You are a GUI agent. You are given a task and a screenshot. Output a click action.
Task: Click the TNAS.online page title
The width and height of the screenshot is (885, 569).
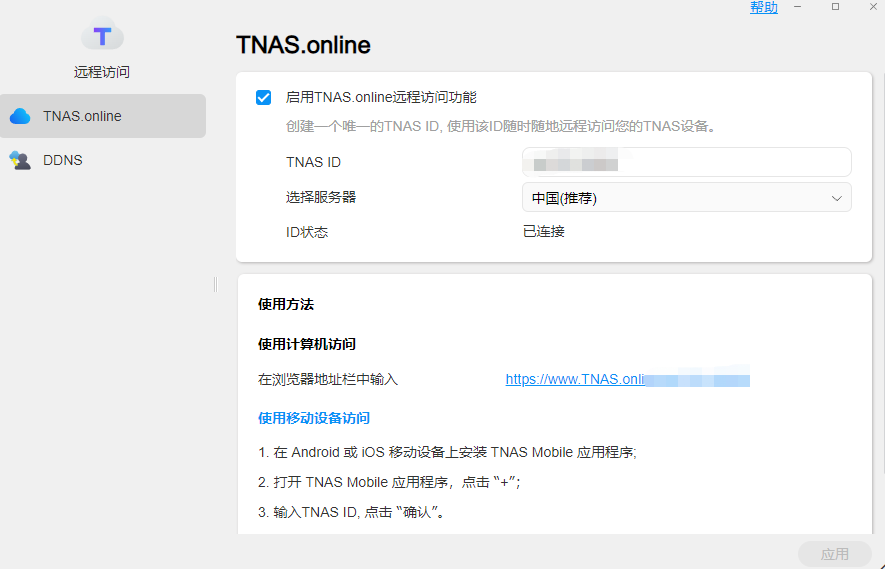point(303,45)
